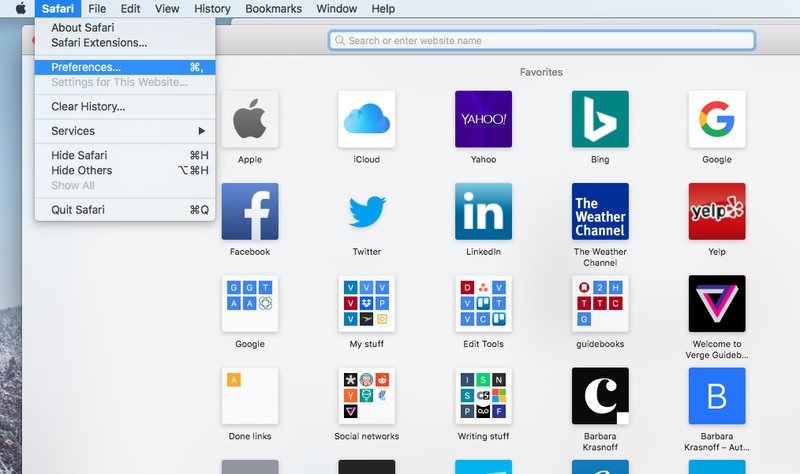The height and width of the screenshot is (474, 800).
Task: Open the Yelp favorite icon
Action: point(717,211)
